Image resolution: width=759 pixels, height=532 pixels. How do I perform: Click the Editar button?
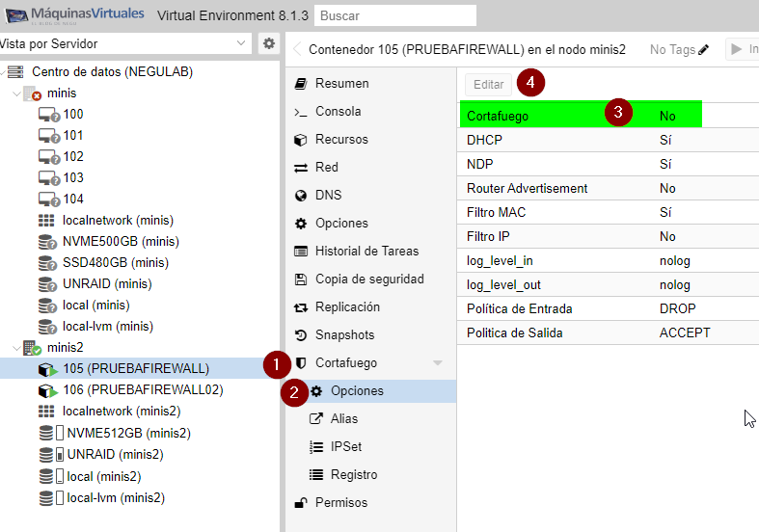pyautogui.click(x=489, y=84)
